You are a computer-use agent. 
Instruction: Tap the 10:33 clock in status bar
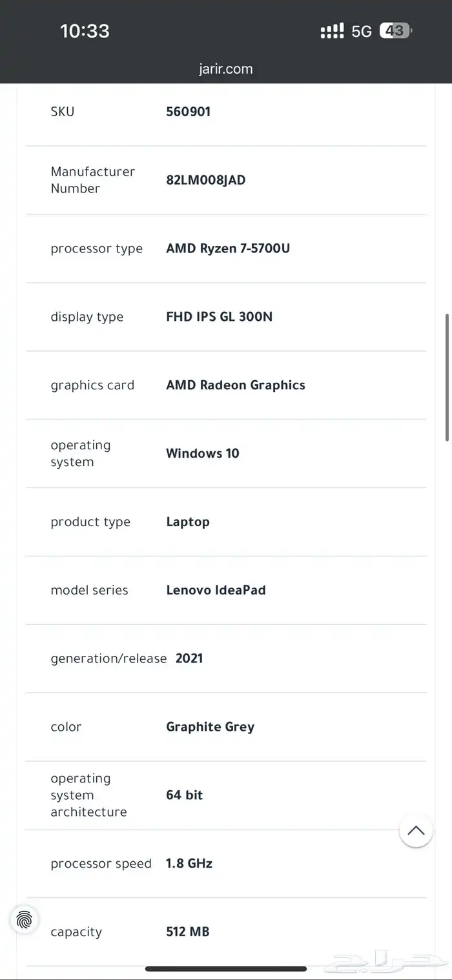click(85, 31)
